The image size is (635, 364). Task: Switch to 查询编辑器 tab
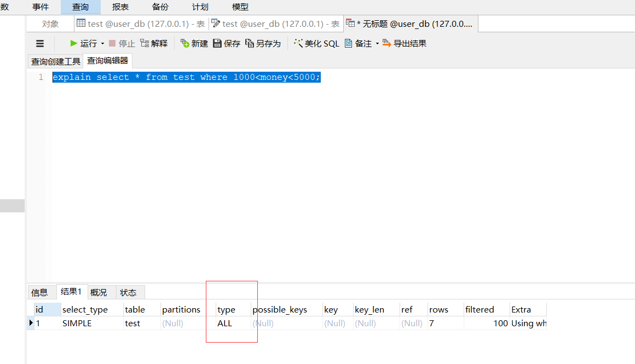point(107,61)
